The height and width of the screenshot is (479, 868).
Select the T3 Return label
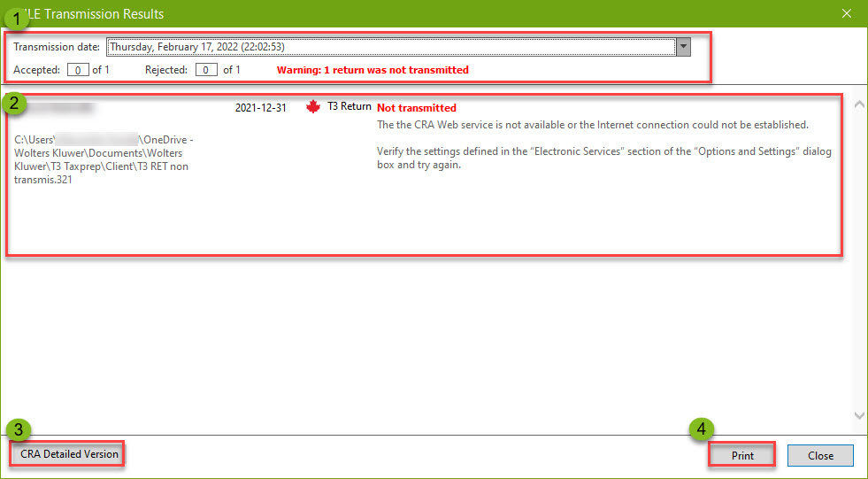pos(349,107)
